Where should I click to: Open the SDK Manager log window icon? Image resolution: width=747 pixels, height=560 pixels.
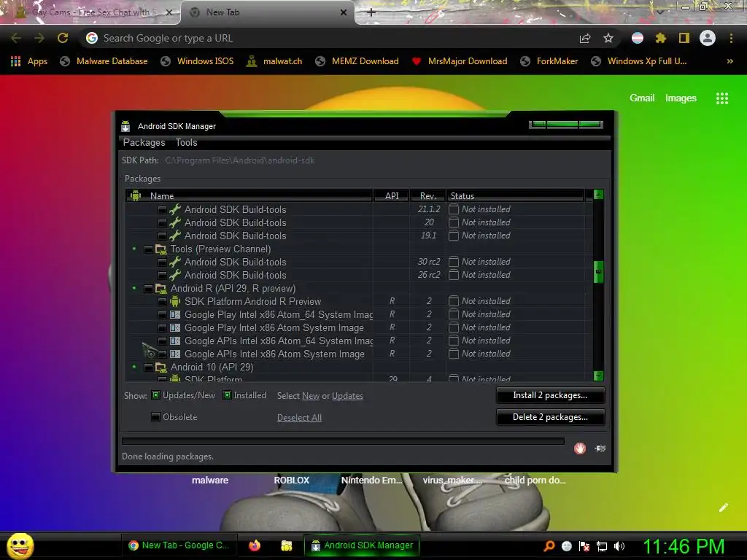(600, 448)
